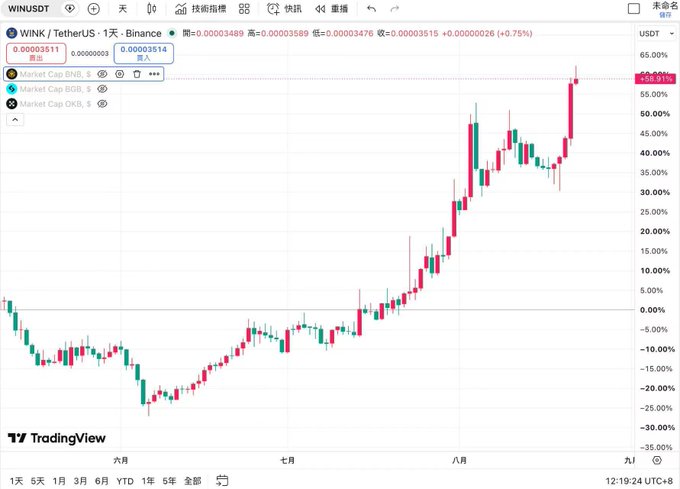680x489 pixels.
Task: Click the 0.00003511 sell button
Action: click(36, 53)
